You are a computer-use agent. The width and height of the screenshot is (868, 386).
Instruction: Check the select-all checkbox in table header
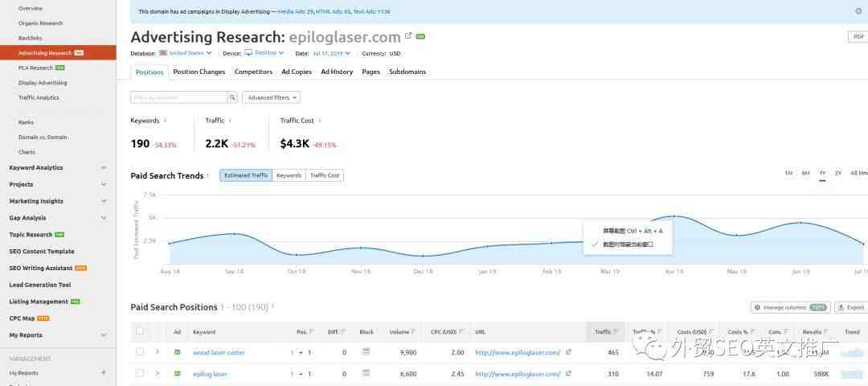pos(140,331)
